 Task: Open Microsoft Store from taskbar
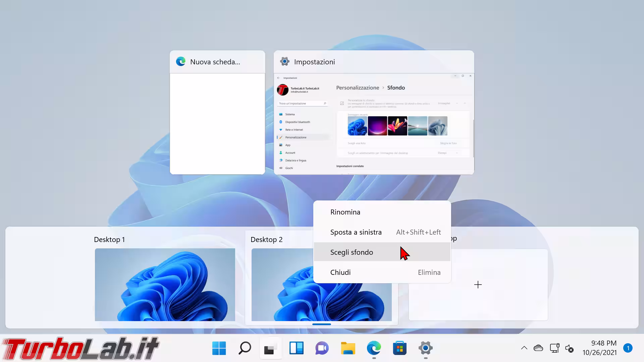coord(399,348)
